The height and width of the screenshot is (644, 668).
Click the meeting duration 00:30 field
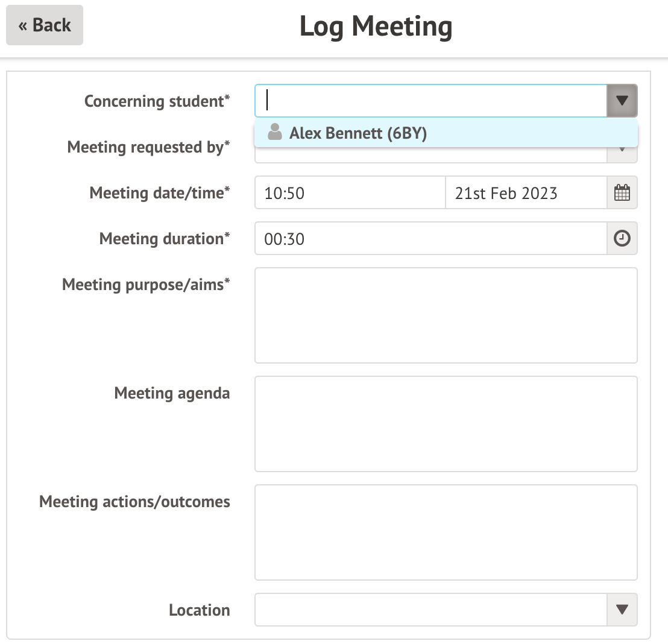(x=430, y=239)
